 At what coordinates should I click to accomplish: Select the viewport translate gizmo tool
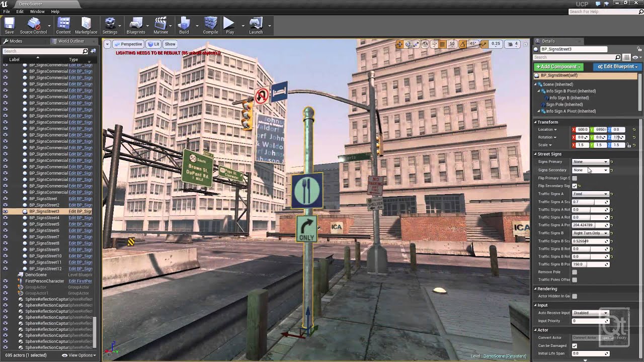[x=399, y=44]
